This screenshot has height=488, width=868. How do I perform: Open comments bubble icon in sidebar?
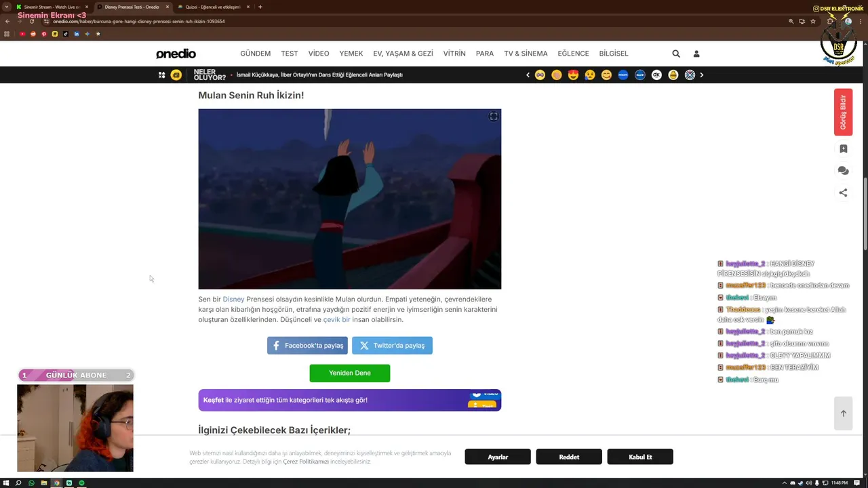pyautogui.click(x=843, y=171)
